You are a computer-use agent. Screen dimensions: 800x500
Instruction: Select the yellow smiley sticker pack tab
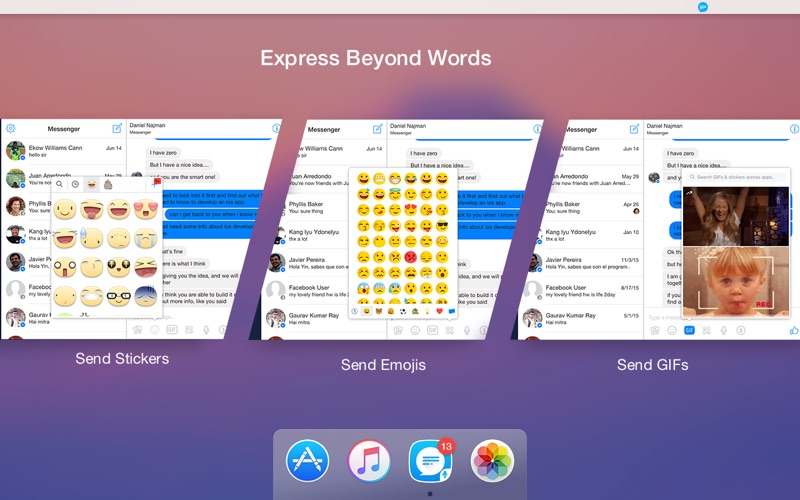pos(91,184)
